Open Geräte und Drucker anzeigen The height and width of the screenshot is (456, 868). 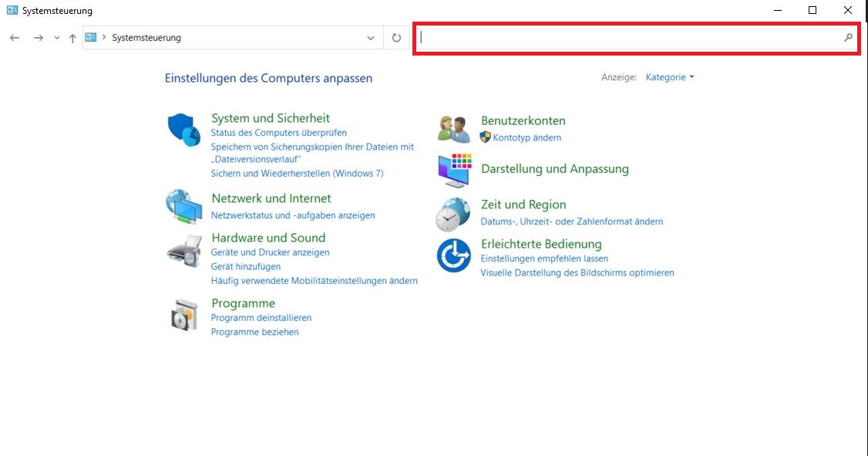click(270, 252)
